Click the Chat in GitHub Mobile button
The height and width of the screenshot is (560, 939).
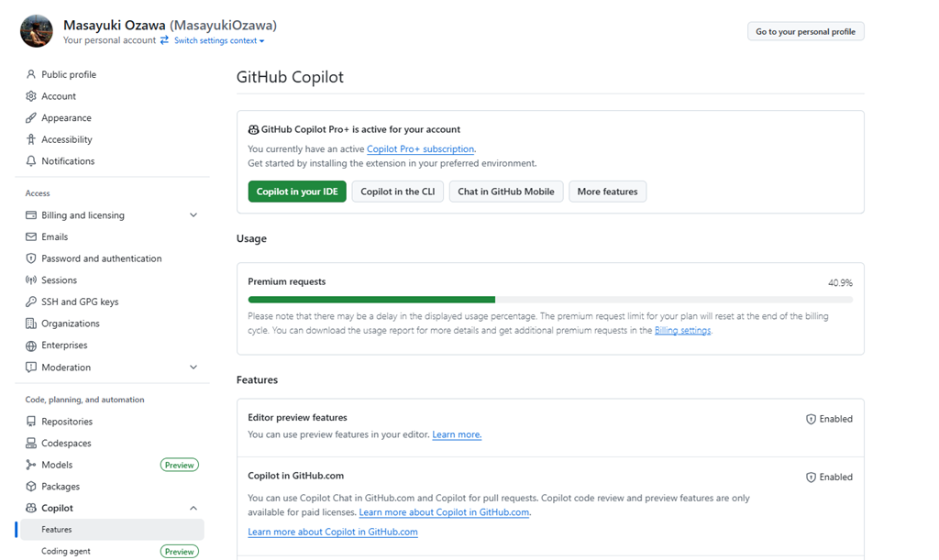pos(506,192)
